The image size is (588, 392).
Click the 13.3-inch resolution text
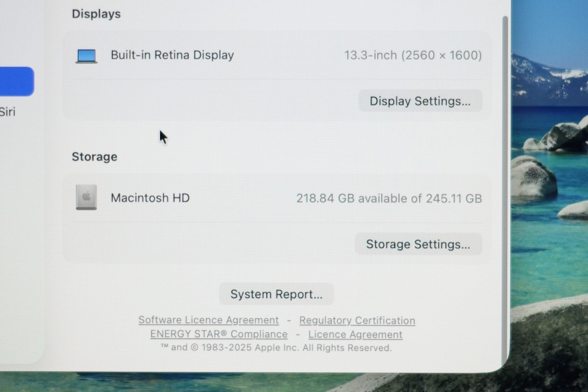tap(413, 55)
